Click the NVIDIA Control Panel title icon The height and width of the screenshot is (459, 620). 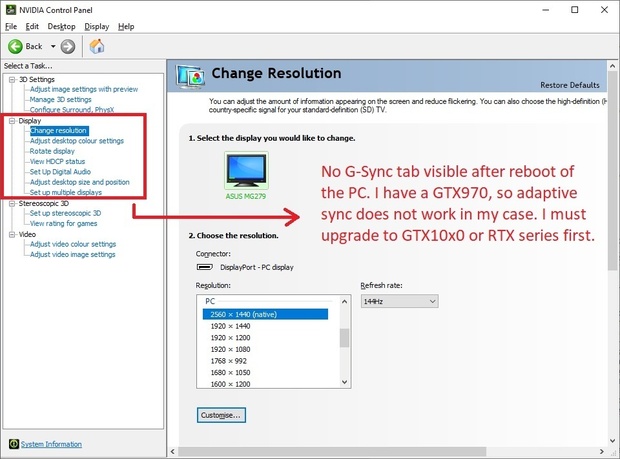[11, 9]
